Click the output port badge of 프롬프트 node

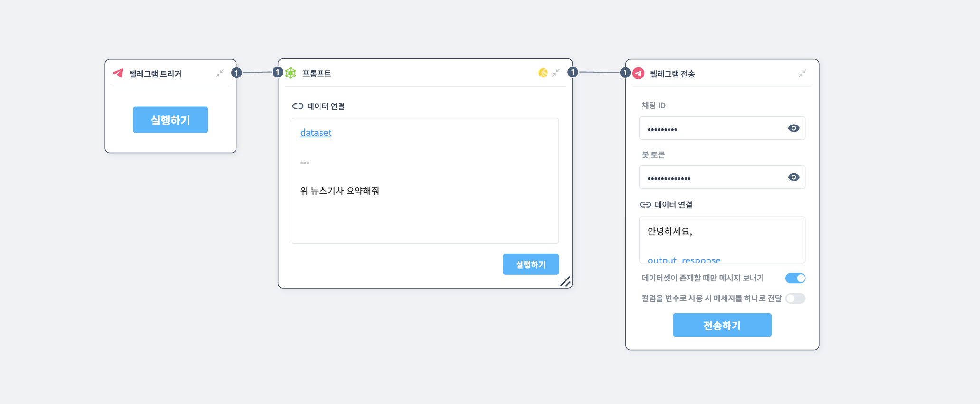pyautogui.click(x=573, y=72)
